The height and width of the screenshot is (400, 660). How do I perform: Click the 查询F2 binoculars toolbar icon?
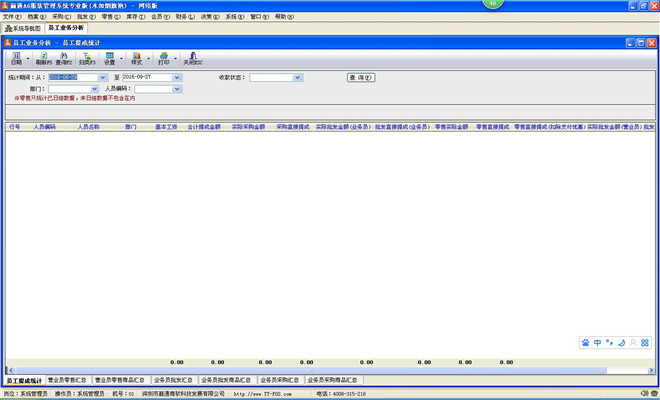(64, 59)
